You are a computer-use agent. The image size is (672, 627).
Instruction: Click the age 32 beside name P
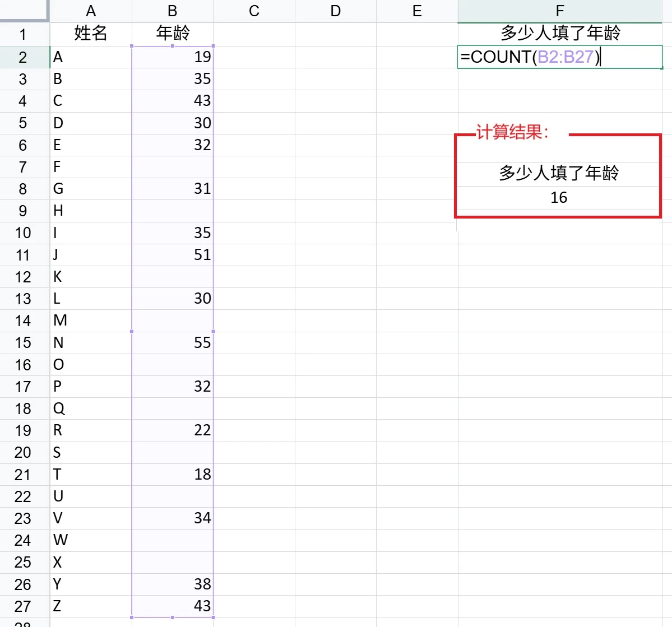click(172, 387)
